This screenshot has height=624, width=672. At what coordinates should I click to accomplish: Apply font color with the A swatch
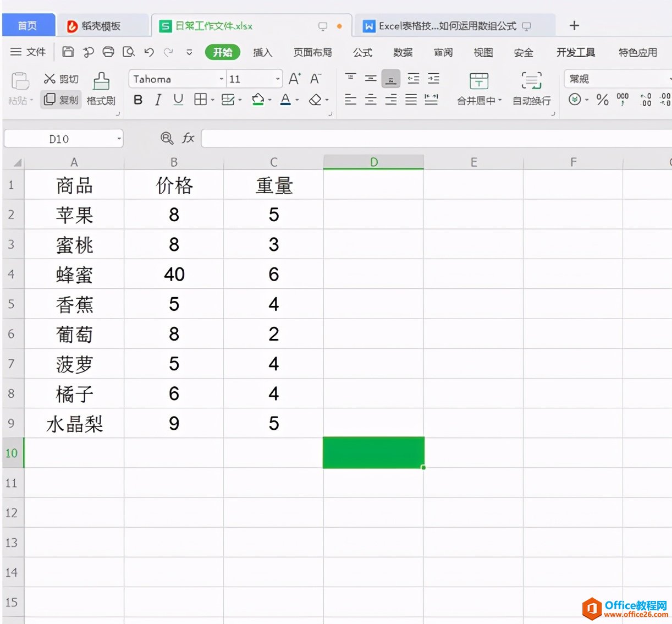(x=285, y=100)
